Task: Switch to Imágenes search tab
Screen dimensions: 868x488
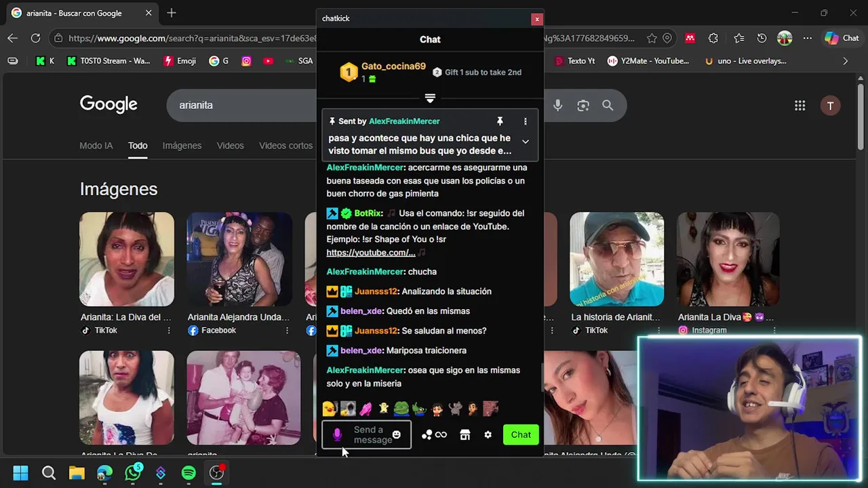Action: click(x=182, y=146)
